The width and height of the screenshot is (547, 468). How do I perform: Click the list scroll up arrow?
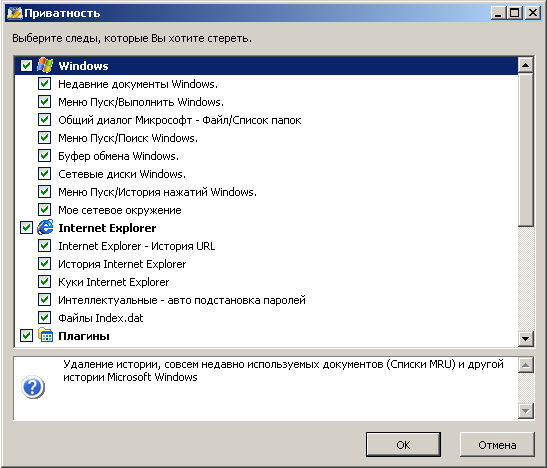(x=525, y=65)
